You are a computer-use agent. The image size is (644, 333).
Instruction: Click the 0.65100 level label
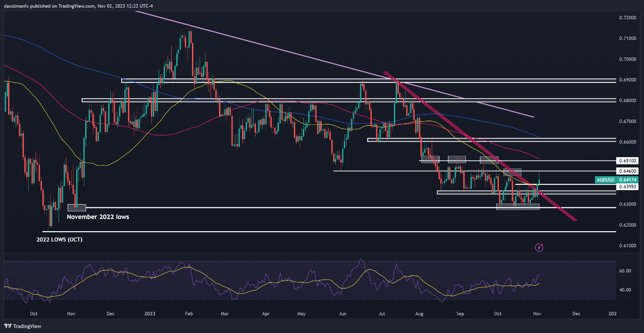coord(627,160)
